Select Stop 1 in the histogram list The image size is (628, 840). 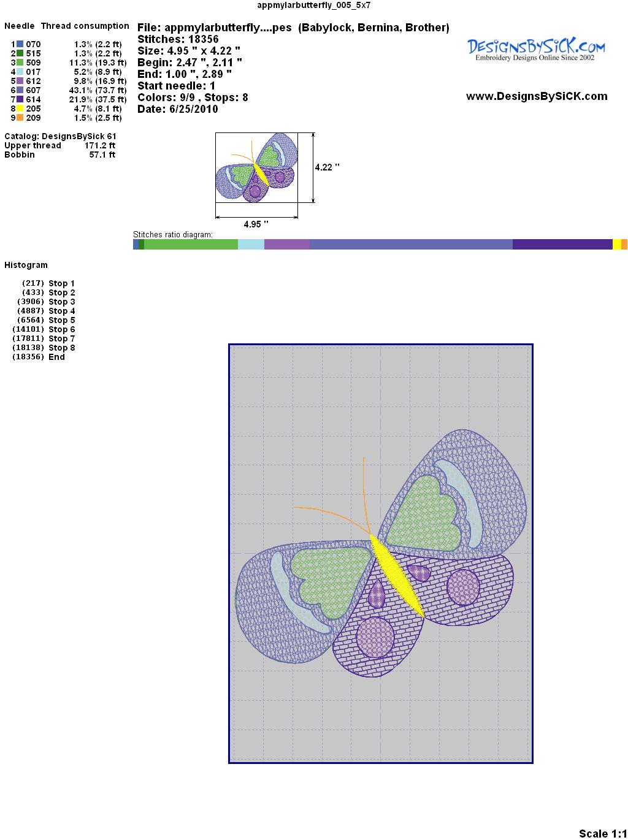coord(61,283)
